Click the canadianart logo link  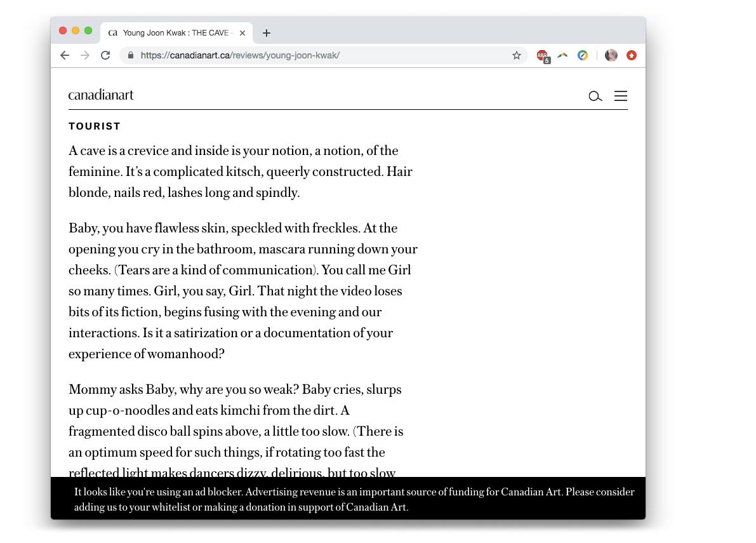point(101,95)
